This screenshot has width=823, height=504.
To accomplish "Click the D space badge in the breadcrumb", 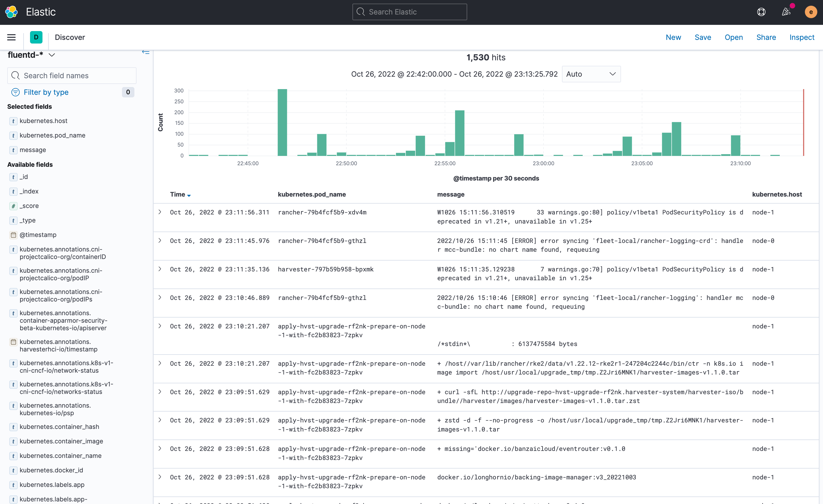I will (36, 37).
